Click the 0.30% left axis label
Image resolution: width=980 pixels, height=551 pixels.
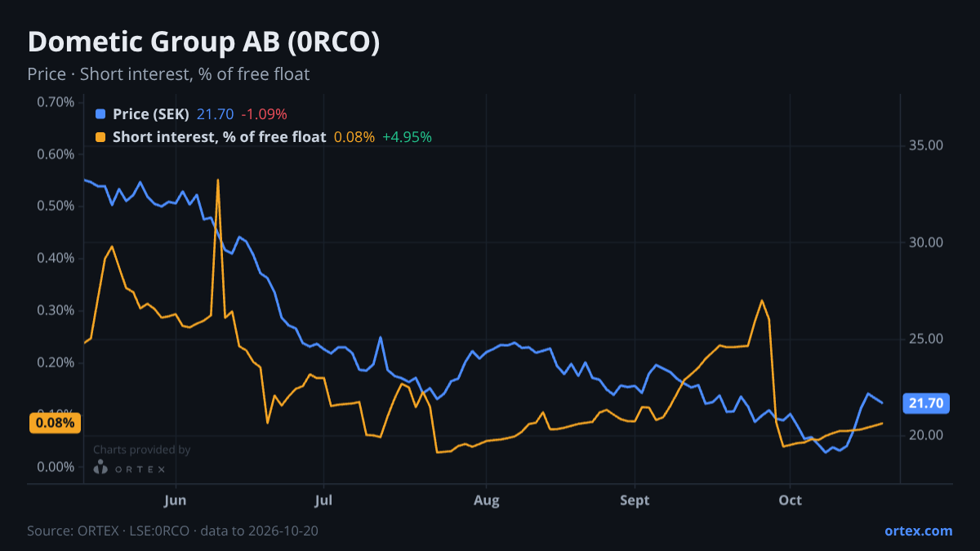56,310
